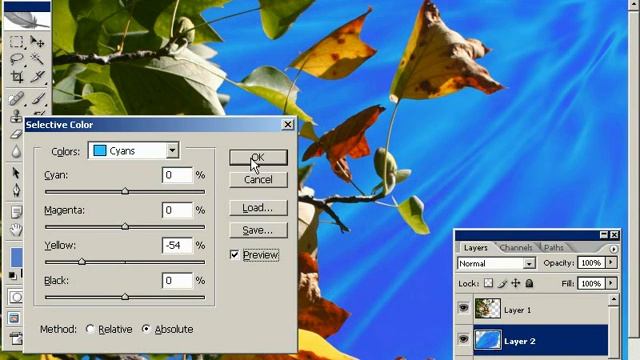
Task: Click the Jump to ImageReady icon
Action: click(x=16, y=338)
